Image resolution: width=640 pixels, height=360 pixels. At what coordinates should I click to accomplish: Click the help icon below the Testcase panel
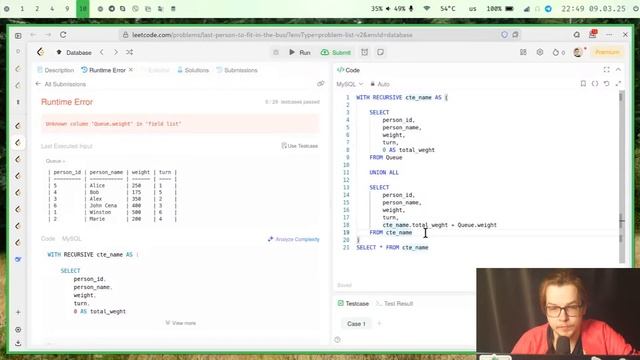pos(337,340)
